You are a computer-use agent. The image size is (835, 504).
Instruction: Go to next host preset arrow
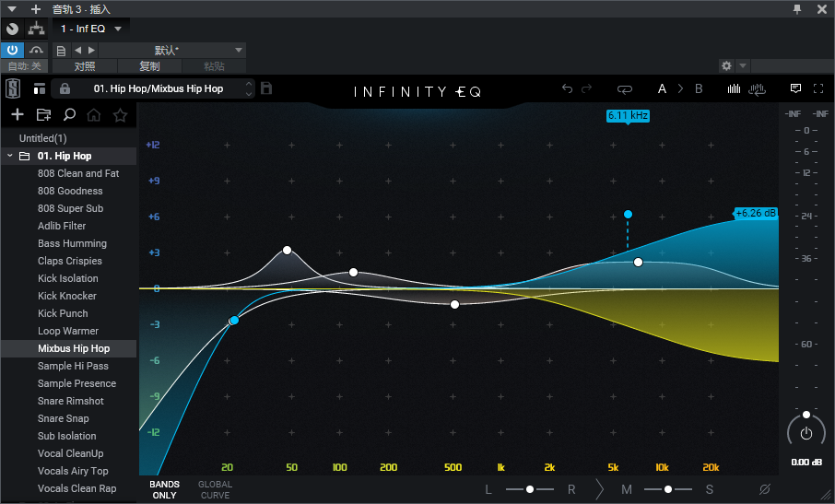[91, 50]
